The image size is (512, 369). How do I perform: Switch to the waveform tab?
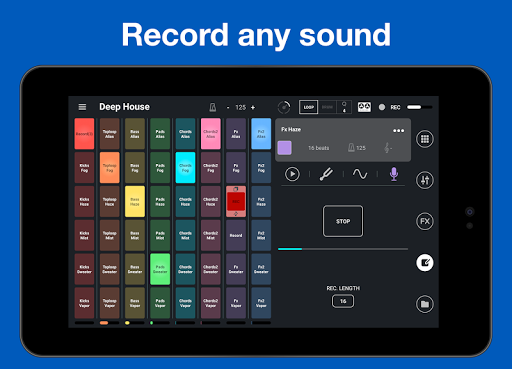click(360, 174)
